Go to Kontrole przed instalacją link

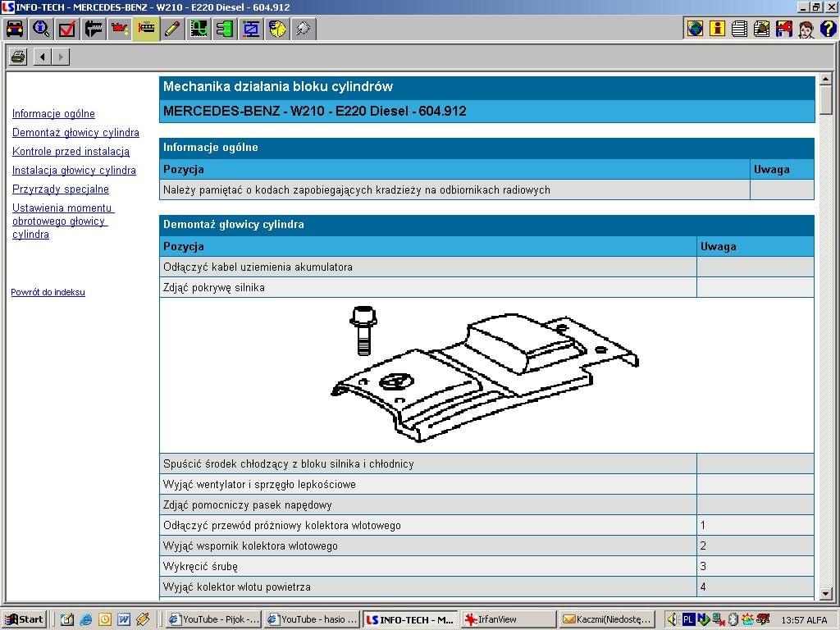click(71, 152)
